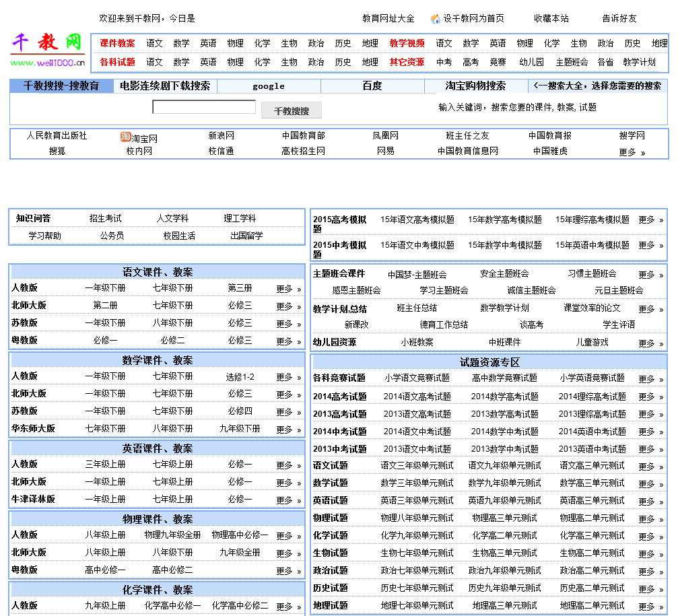This screenshot has height=616, width=678.
Task: Open 知识问答 category link
Action: [x=33, y=218]
